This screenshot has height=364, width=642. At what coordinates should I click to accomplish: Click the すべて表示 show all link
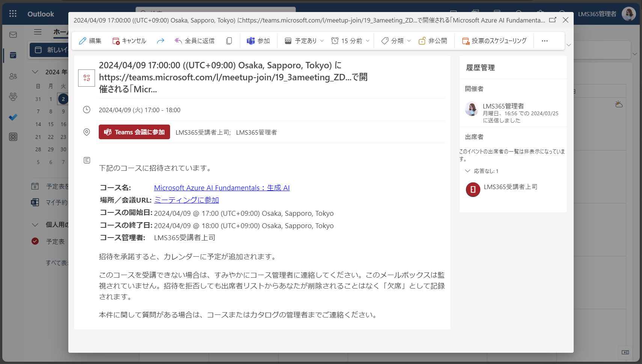point(57,263)
